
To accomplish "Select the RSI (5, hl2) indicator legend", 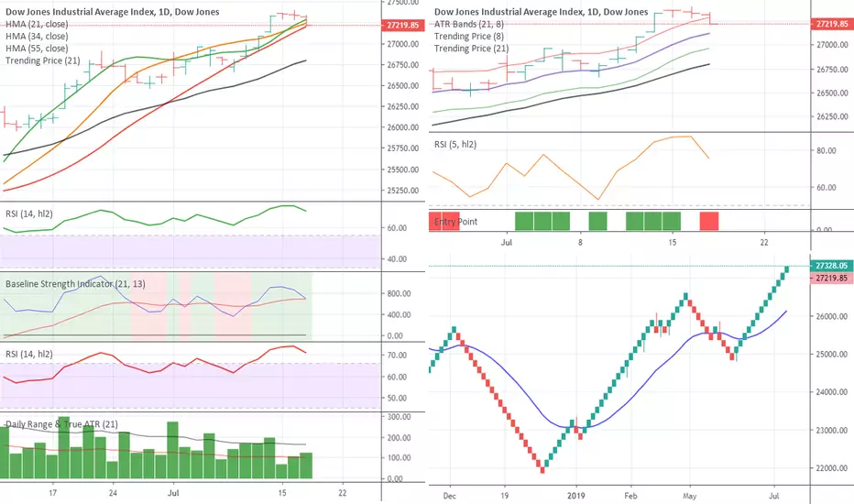I will (x=455, y=145).
